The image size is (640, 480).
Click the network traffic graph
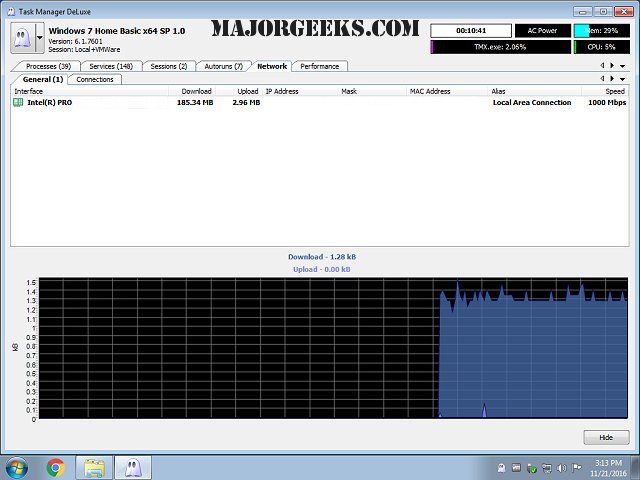coord(333,348)
